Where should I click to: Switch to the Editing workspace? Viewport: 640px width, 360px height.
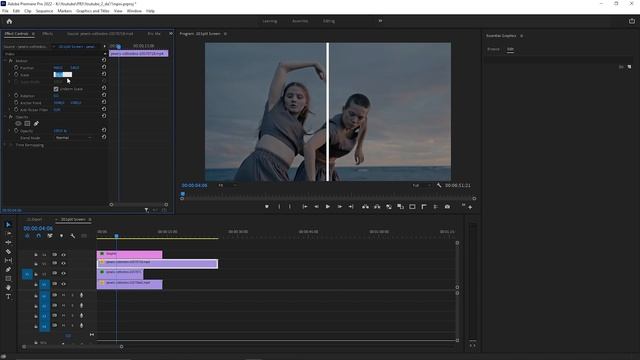pyautogui.click(x=329, y=21)
